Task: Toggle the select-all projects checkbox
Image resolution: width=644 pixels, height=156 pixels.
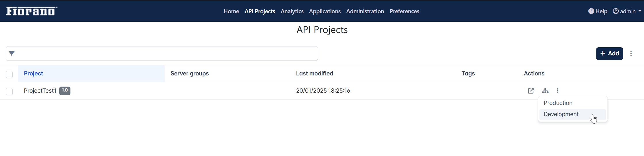Action: pyautogui.click(x=9, y=74)
